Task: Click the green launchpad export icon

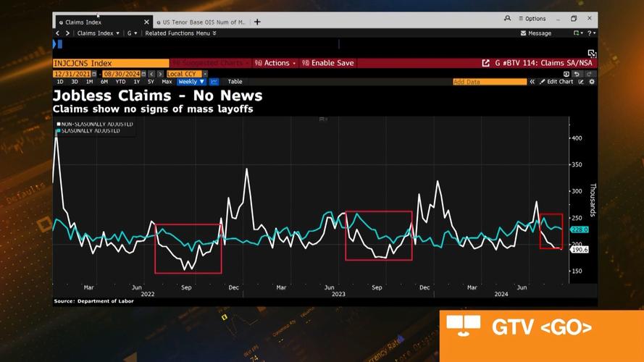Action: tap(577, 33)
